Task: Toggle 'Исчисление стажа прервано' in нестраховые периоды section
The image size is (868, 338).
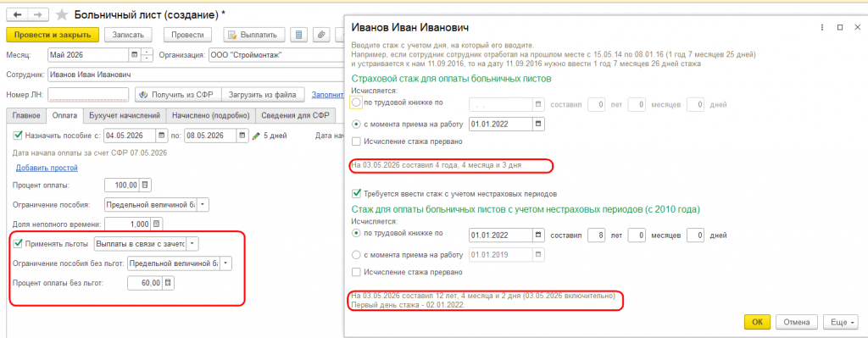Action: (355, 272)
